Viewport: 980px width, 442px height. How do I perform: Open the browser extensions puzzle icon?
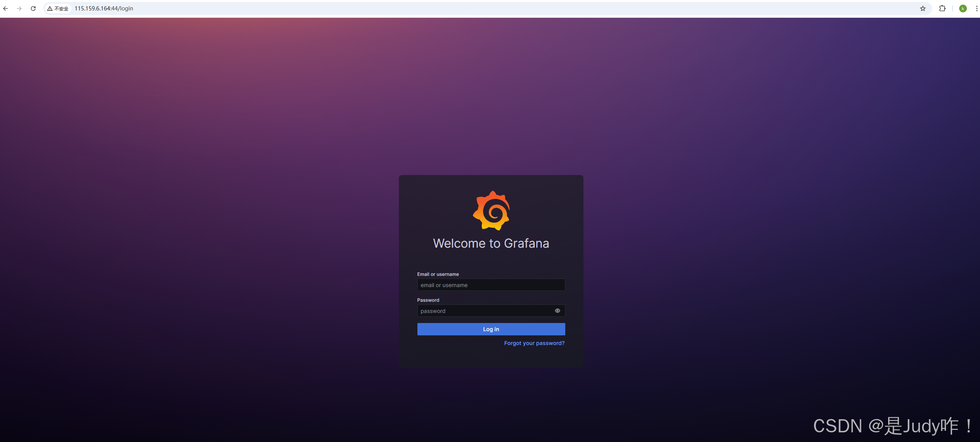point(942,8)
